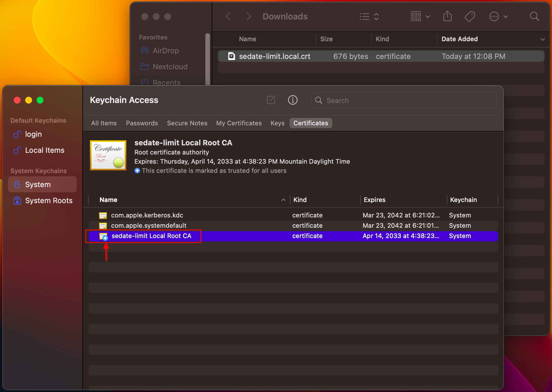Click the large certificate thumbnail image
The width and height of the screenshot is (552, 392).
(x=108, y=155)
